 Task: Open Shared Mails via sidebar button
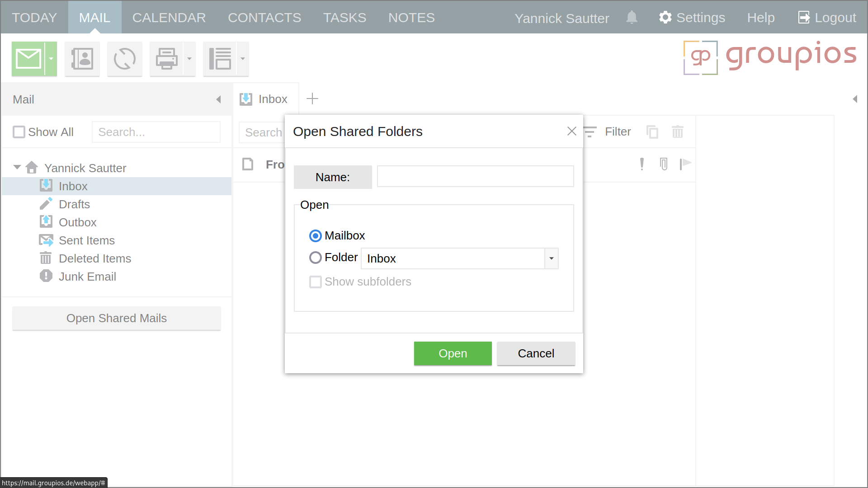[x=116, y=318]
